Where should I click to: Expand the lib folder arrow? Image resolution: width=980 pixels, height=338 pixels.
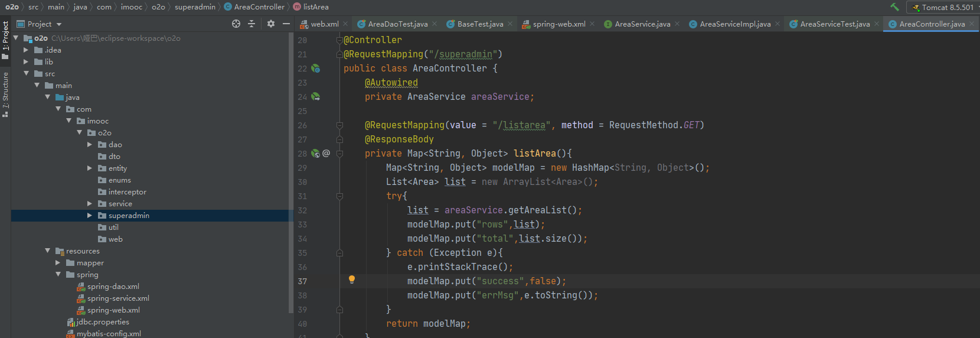click(26, 62)
